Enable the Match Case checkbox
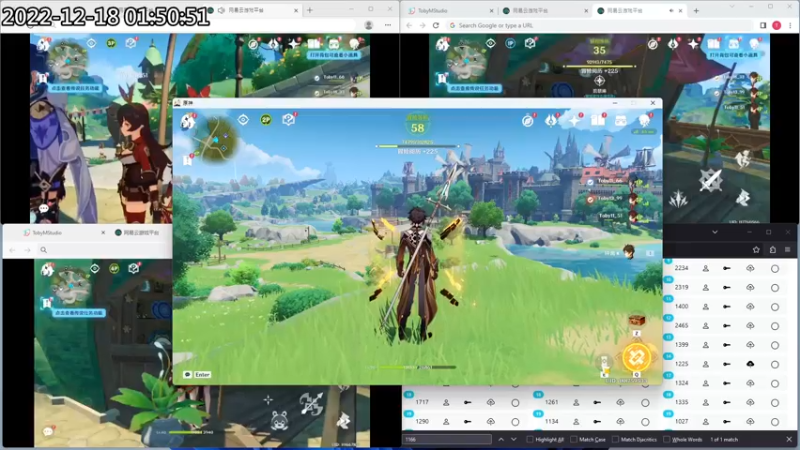 coord(574,439)
